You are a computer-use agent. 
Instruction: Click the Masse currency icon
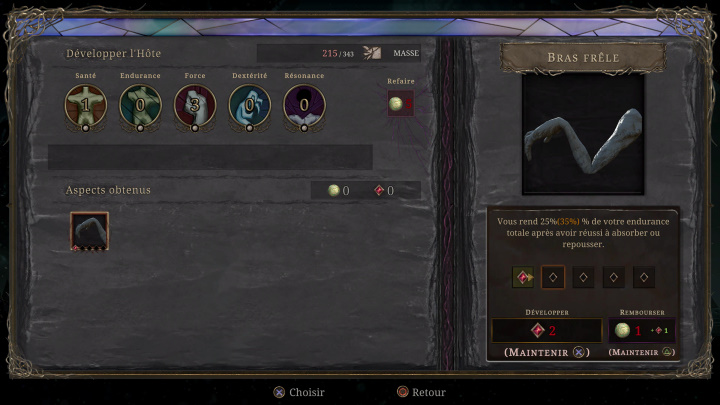[x=372, y=53]
